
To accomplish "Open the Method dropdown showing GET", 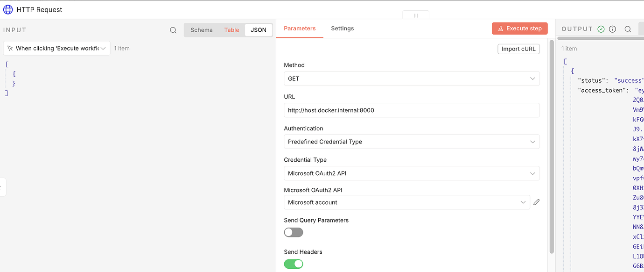I will [411, 79].
